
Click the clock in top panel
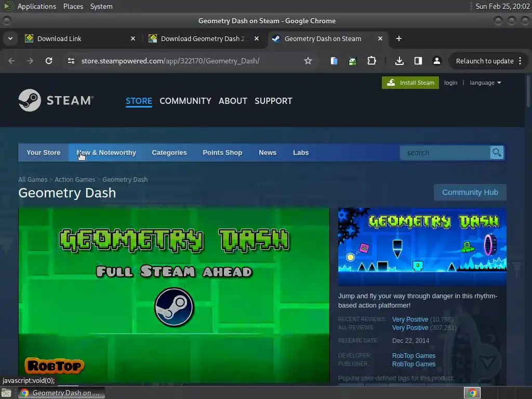[502, 6]
